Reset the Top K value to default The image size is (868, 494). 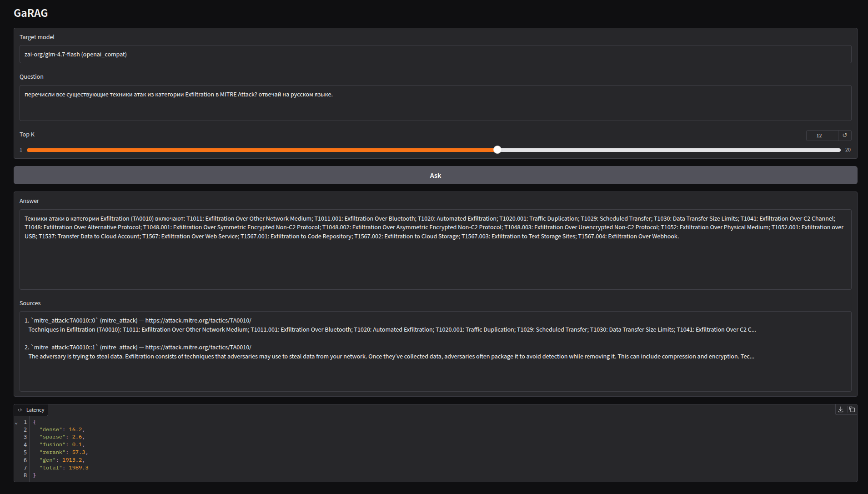click(845, 136)
